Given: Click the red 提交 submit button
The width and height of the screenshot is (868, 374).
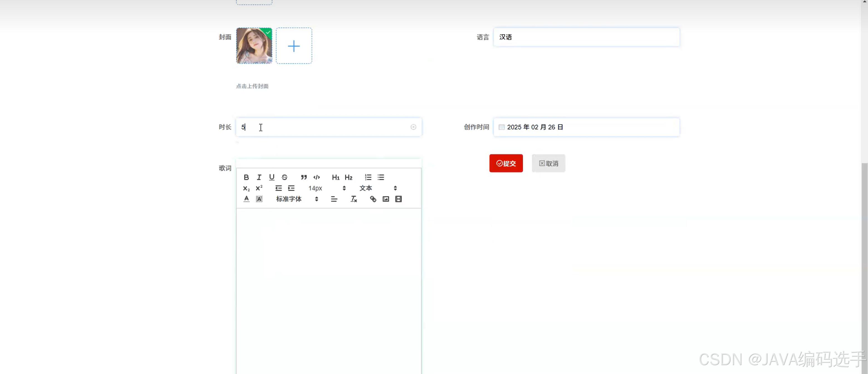Looking at the screenshot, I should coord(506,163).
